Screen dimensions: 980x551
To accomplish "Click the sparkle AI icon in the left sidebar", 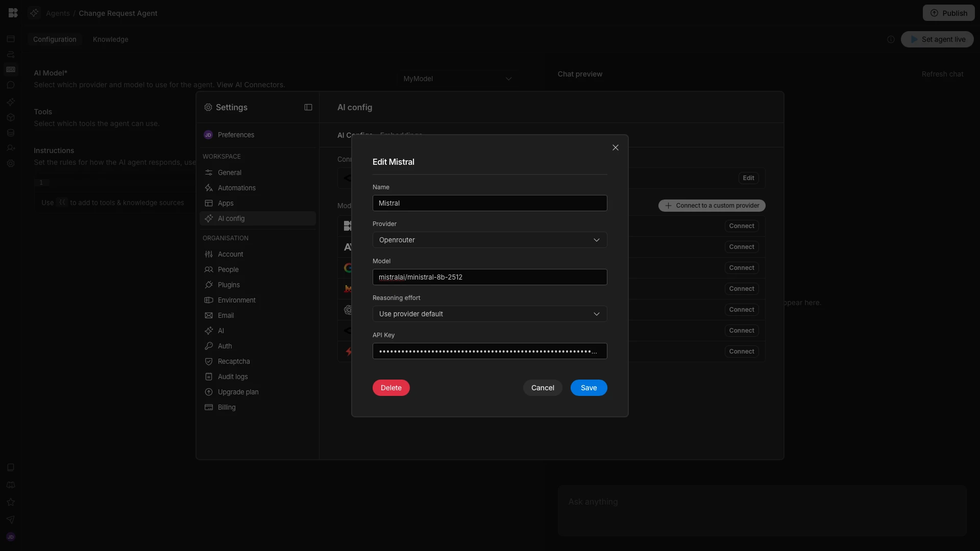I will coord(10,102).
